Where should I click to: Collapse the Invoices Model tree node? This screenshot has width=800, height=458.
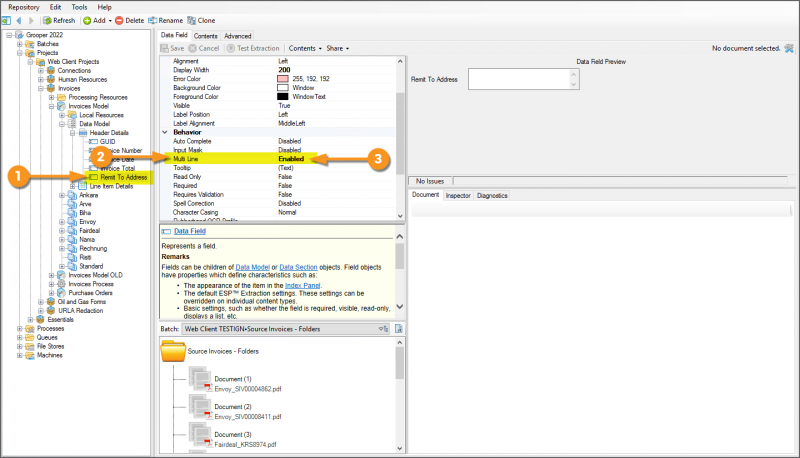pyautogui.click(x=52, y=106)
